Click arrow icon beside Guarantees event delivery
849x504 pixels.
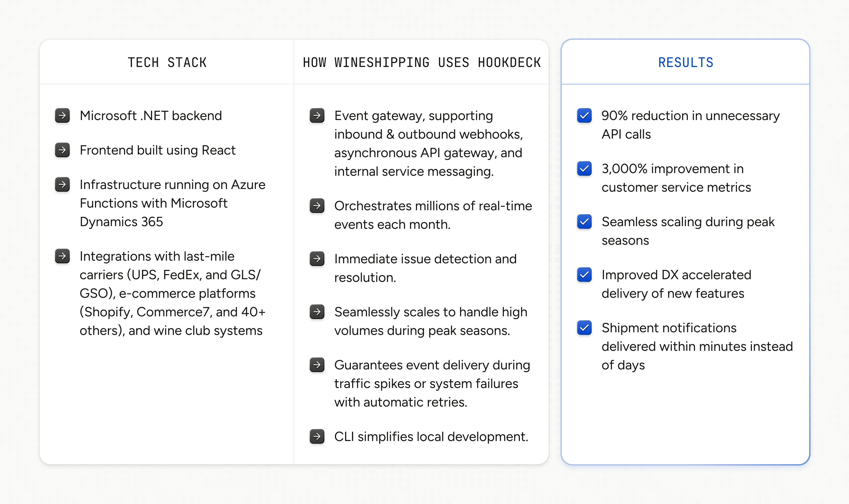(317, 365)
